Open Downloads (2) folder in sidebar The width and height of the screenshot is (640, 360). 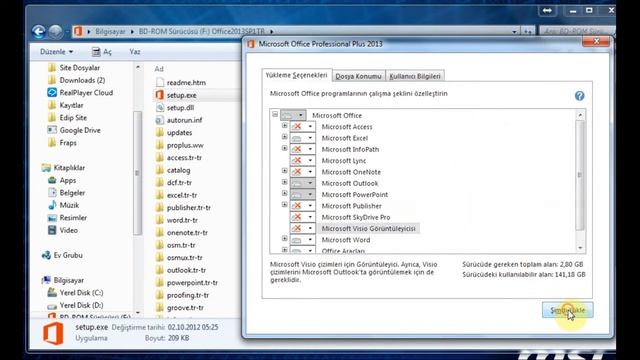click(76, 80)
